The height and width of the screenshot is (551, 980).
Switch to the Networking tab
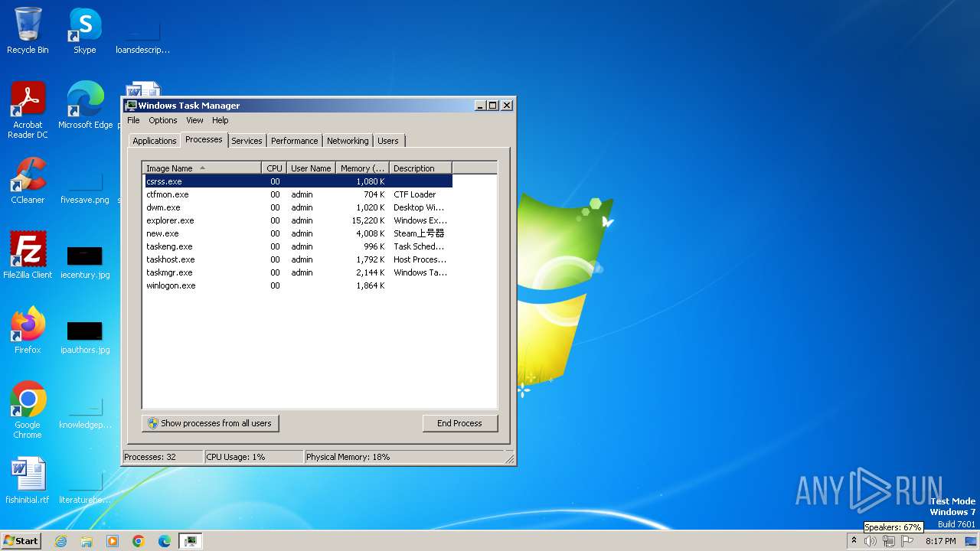click(348, 141)
